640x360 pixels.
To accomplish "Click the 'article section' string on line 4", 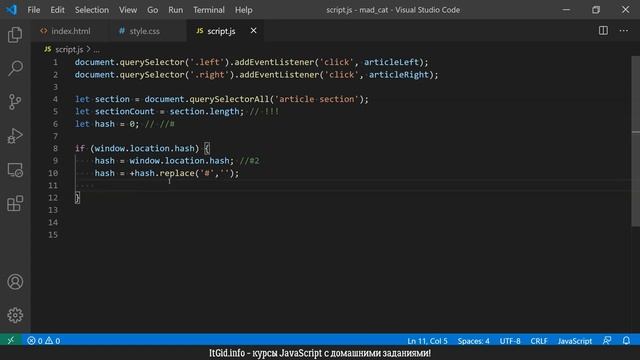I will click(x=317, y=99).
